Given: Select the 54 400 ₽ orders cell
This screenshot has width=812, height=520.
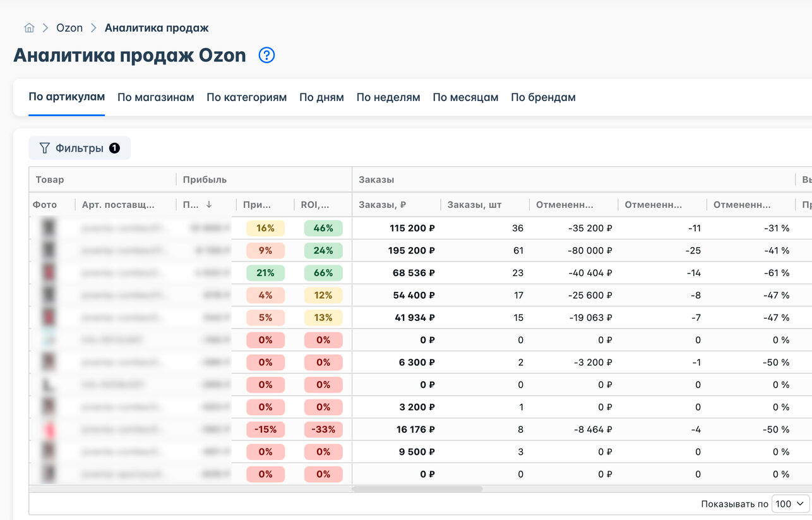Looking at the screenshot, I should (397, 295).
